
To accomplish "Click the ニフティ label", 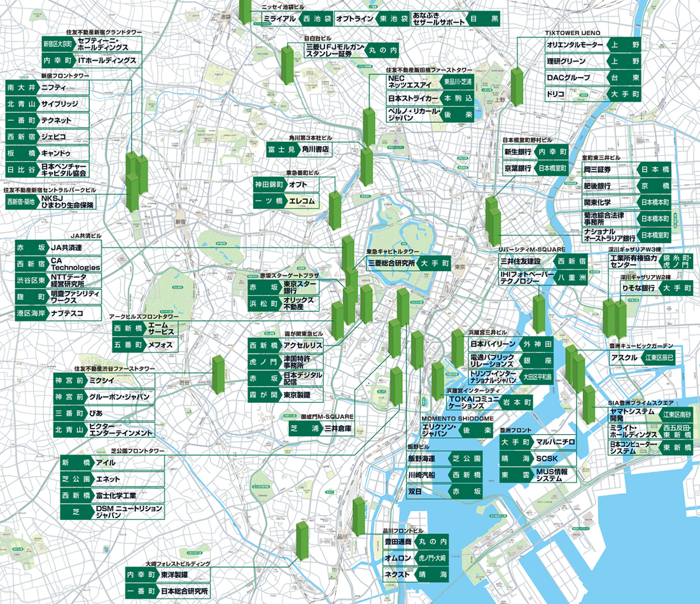I will 53,87.
